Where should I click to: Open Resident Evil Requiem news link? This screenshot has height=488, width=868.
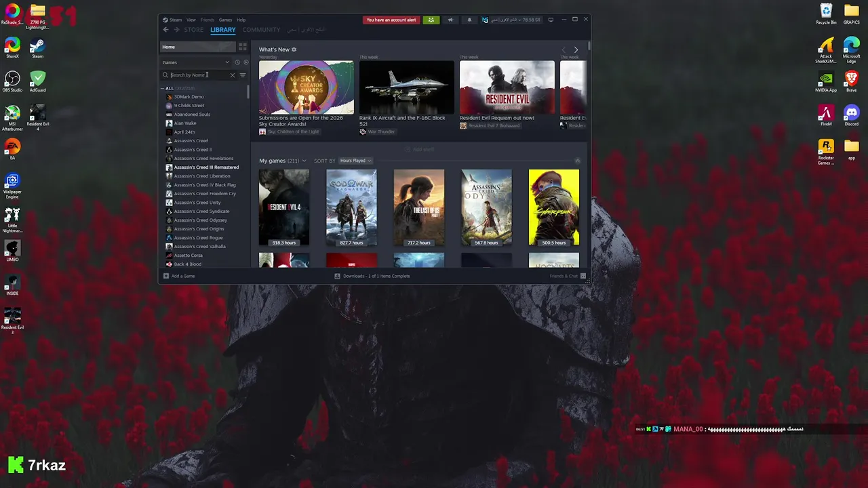497,118
